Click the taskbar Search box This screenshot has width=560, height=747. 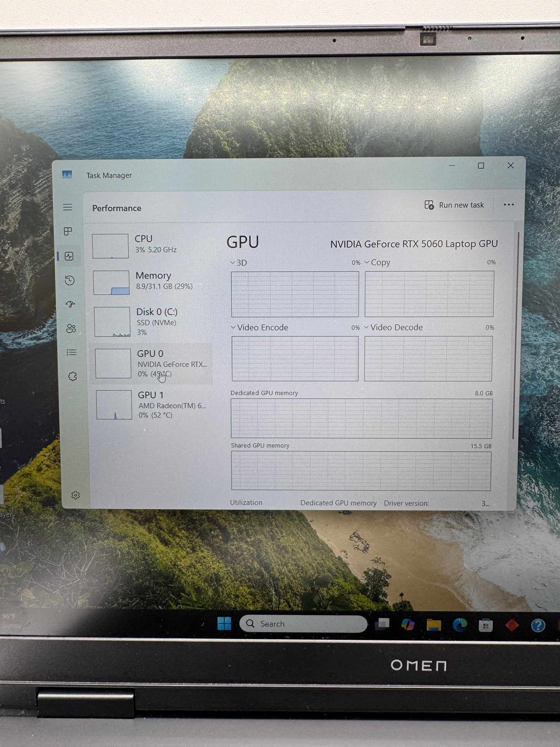[x=303, y=624]
